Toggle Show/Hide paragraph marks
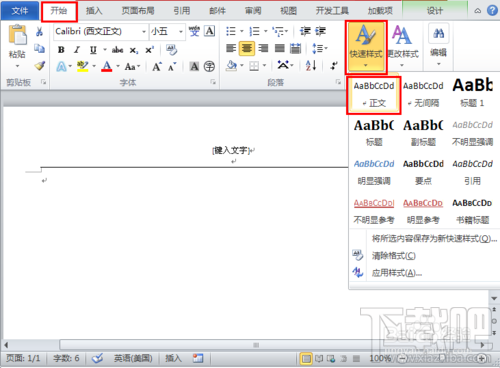This screenshot has width=500, height=368. click(333, 66)
